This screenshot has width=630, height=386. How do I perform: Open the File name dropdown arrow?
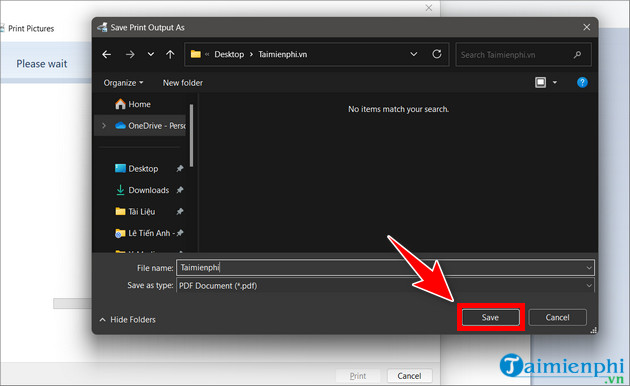coord(589,268)
